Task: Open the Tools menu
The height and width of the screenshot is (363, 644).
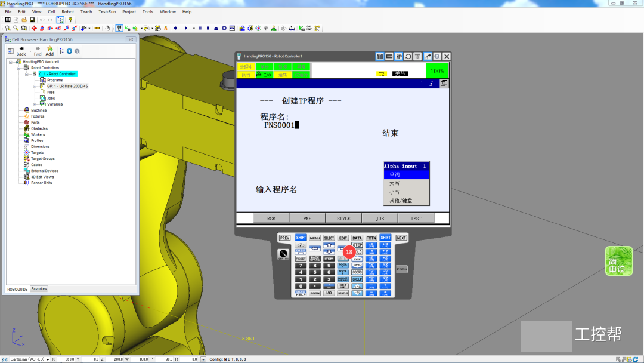Action: click(x=148, y=11)
